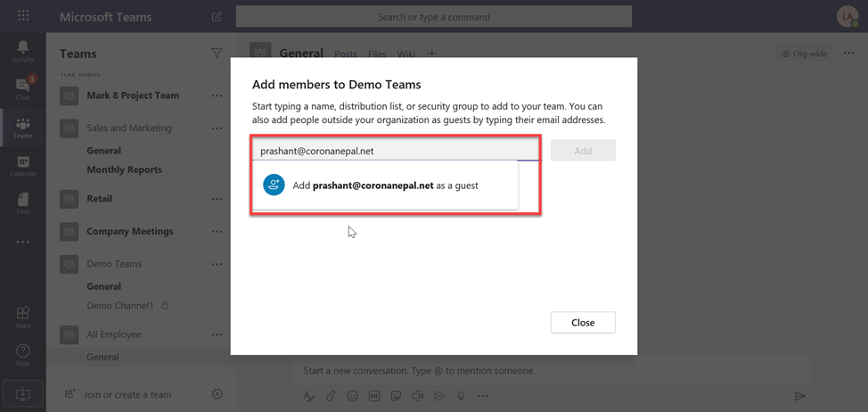
Task: Open the Apps icon in sidebar
Action: point(23,317)
